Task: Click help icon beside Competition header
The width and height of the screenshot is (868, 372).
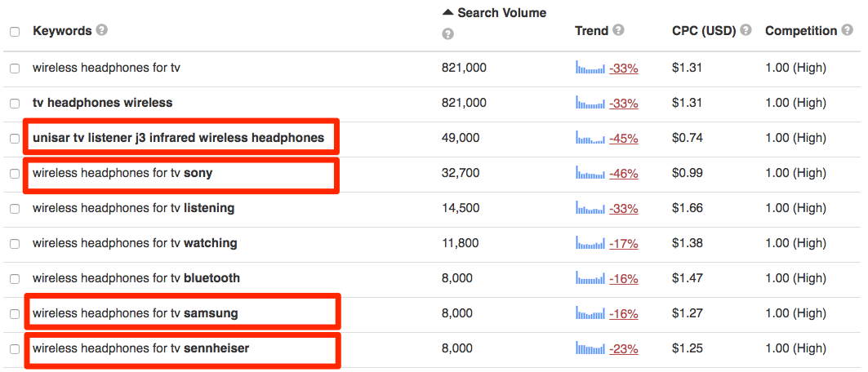Action: click(847, 30)
